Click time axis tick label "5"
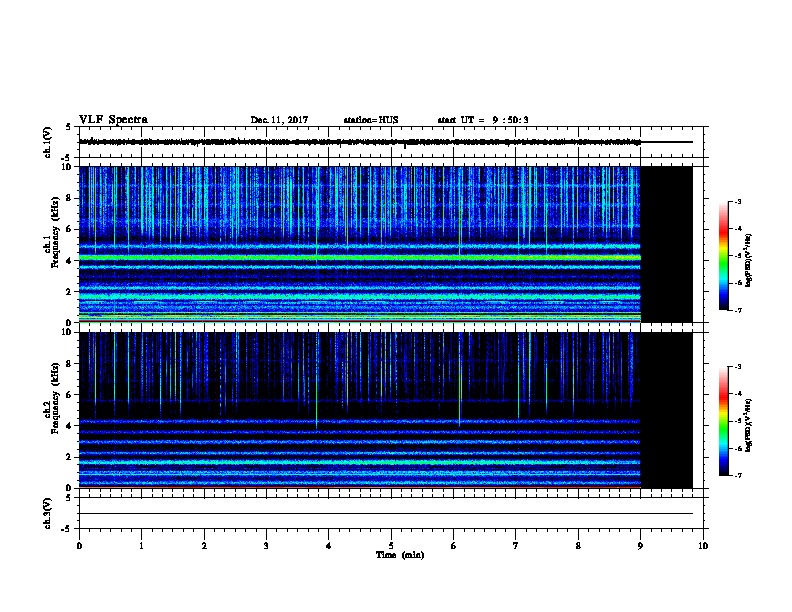The height and width of the screenshot is (612, 792). click(391, 545)
